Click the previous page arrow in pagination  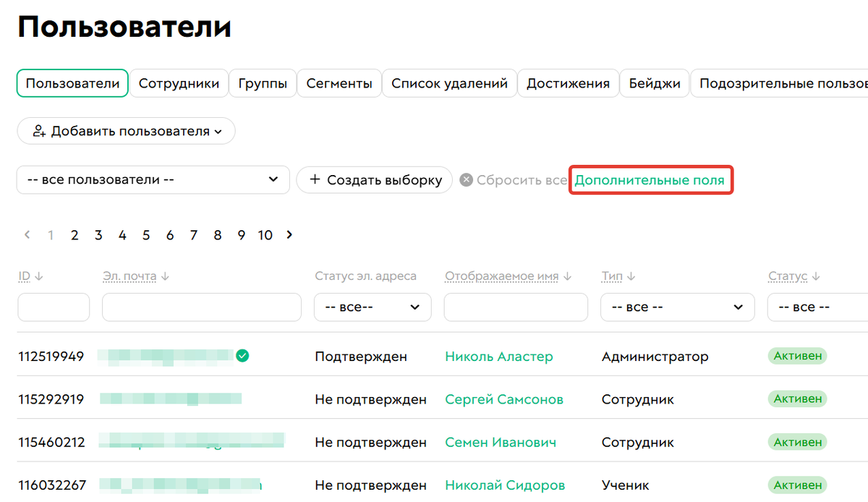27,234
